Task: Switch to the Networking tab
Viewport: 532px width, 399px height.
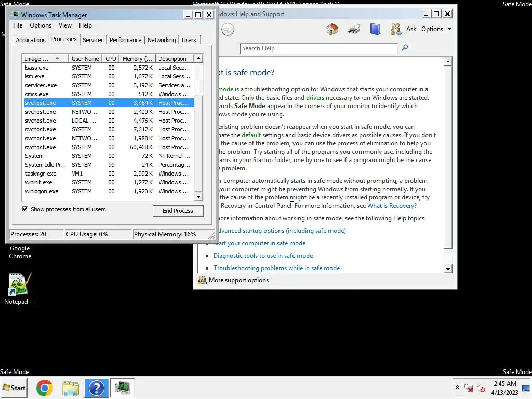Action: click(x=162, y=40)
